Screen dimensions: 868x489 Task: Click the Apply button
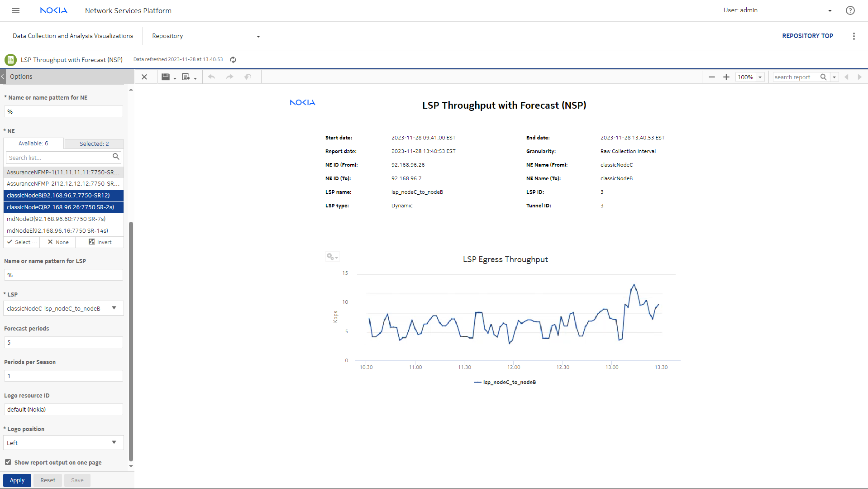(17, 480)
